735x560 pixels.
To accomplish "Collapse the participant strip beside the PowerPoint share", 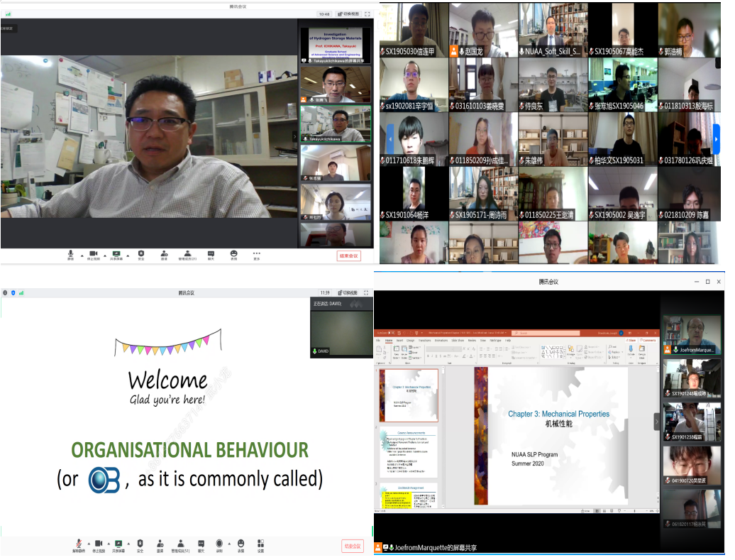I will coord(657,421).
